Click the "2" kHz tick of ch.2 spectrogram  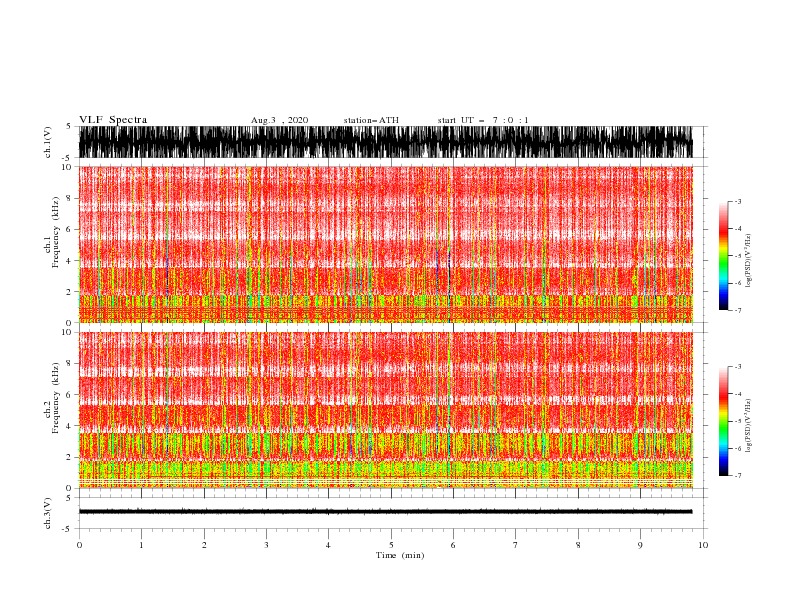pyautogui.click(x=69, y=457)
